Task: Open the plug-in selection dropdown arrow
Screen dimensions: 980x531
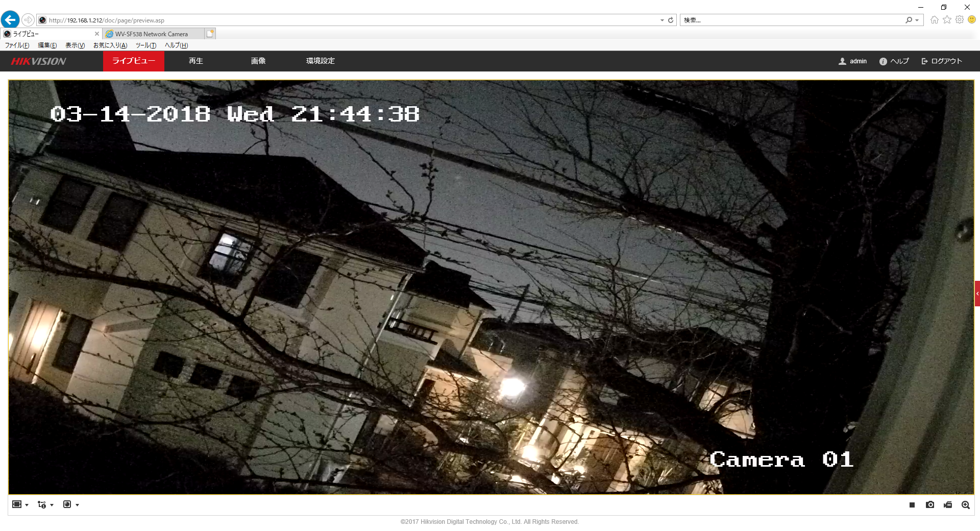Action: click(x=78, y=505)
